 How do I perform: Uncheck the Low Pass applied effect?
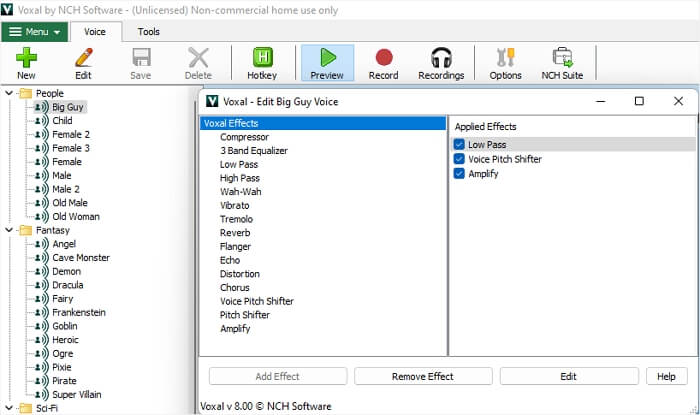(x=459, y=144)
